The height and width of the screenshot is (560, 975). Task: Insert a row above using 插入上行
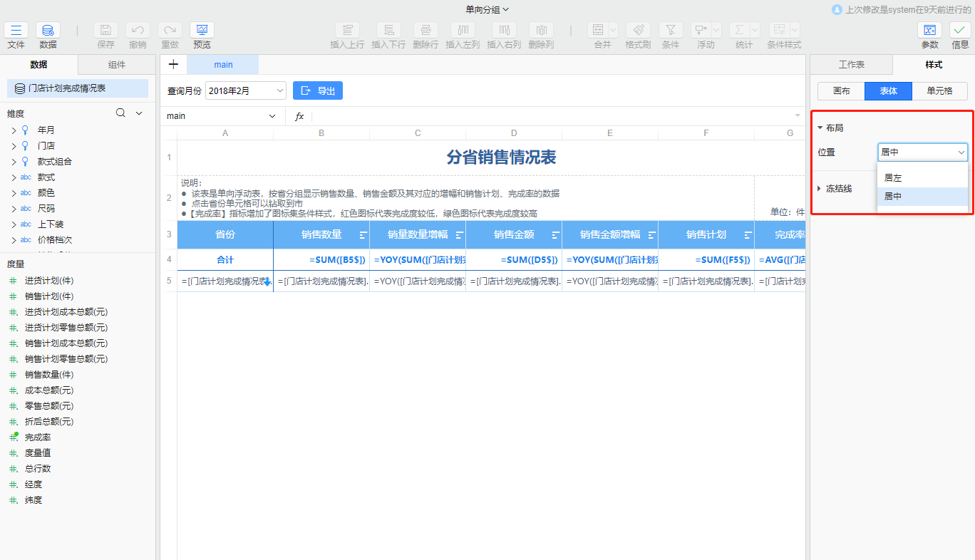coord(347,30)
